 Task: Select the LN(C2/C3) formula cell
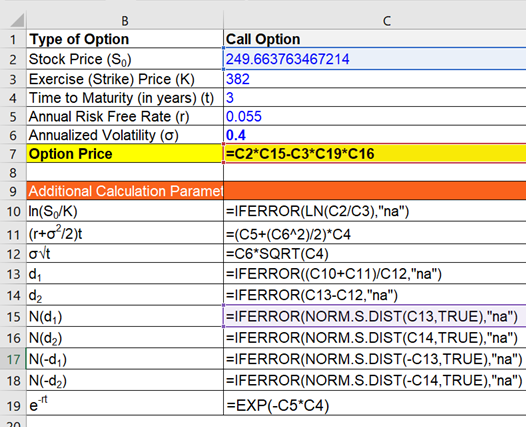tap(375, 211)
